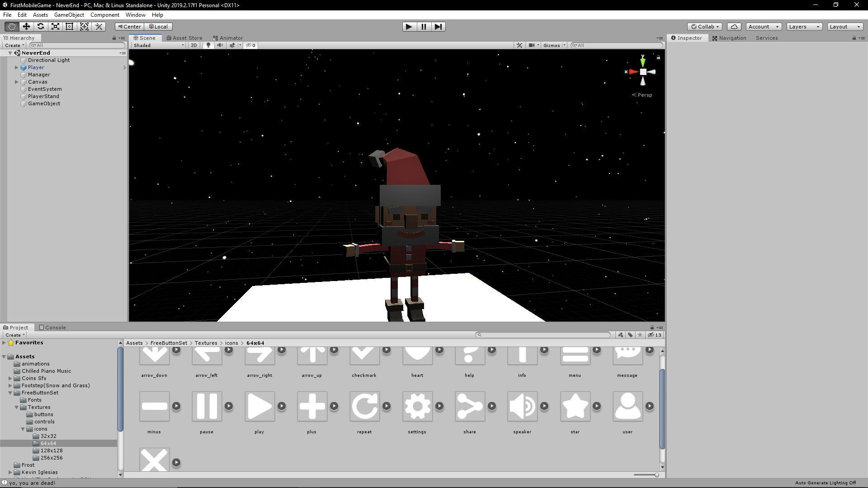Viewport: 868px width, 488px height.
Task: Switch to the Console tab
Action: [52, 328]
